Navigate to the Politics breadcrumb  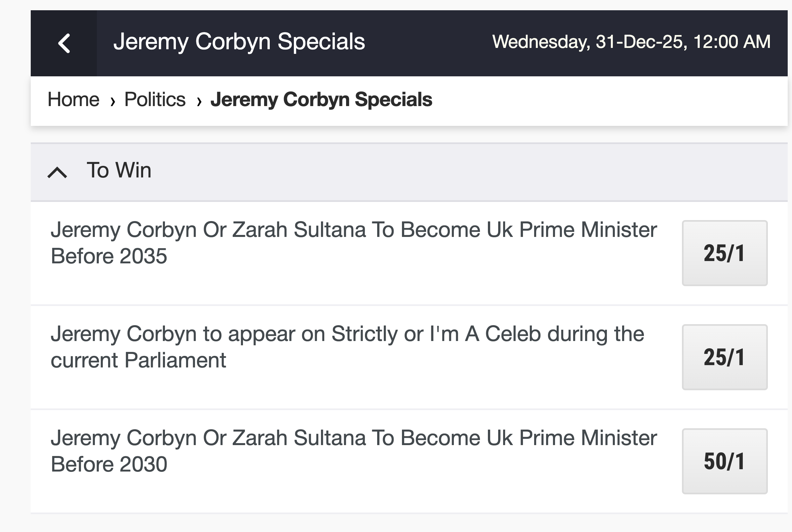pyautogui.click(x=155, y=99)
